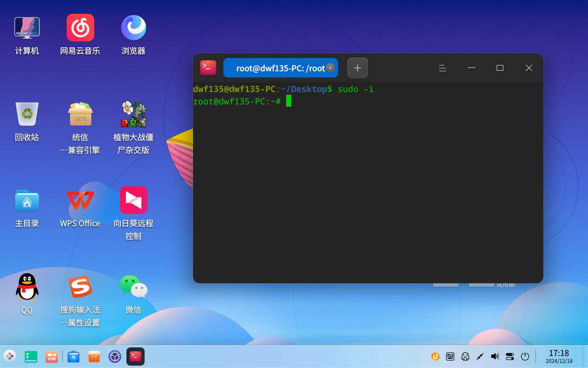The height and width of the screenshot is (368, 588).
Task: Open the launcher in the taskbar
Action: 10,356
